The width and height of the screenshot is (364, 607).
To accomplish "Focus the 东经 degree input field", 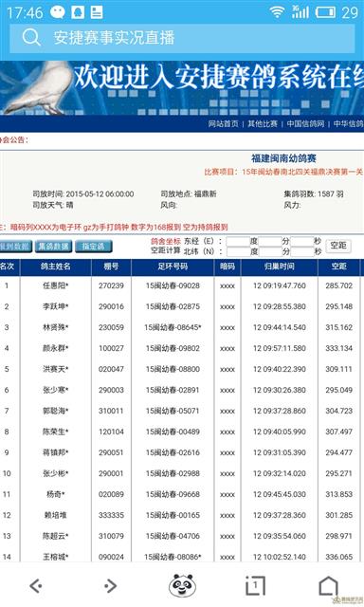I will (x=238, y=241).
